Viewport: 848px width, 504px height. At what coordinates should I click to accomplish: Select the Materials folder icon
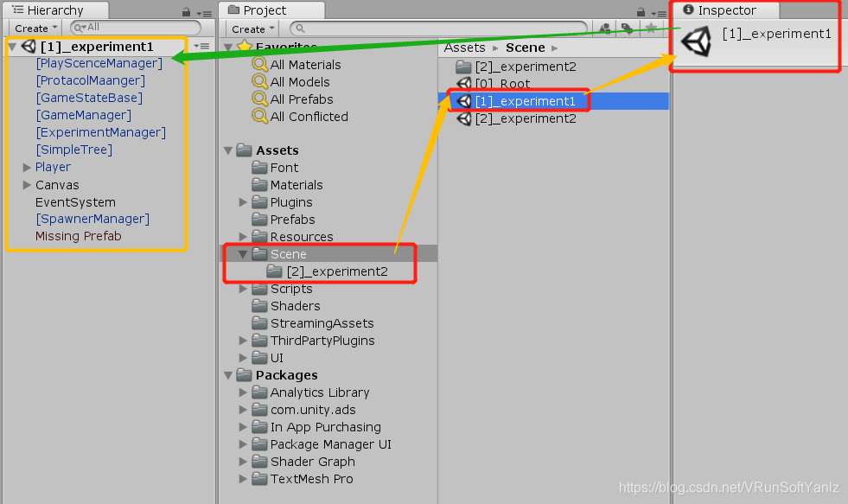pyautogui.click(x=259, y=185)
